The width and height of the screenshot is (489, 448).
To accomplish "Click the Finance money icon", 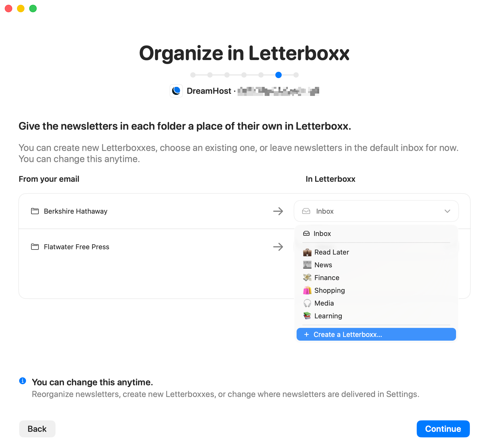I will [x=307, y=278].
